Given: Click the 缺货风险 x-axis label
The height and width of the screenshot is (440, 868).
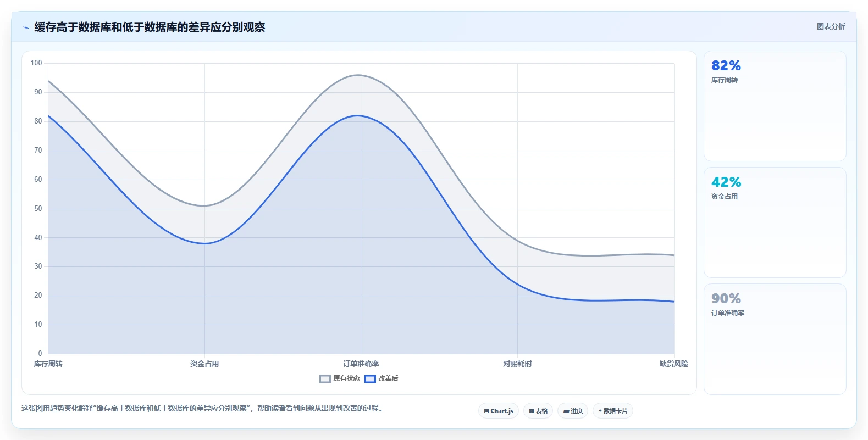Looking at the screenshot, I should tap(674, 364).
